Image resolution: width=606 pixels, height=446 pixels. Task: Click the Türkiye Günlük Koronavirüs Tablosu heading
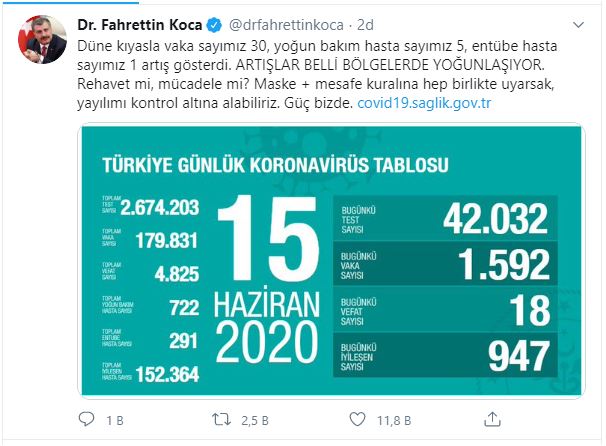[270, 161]
